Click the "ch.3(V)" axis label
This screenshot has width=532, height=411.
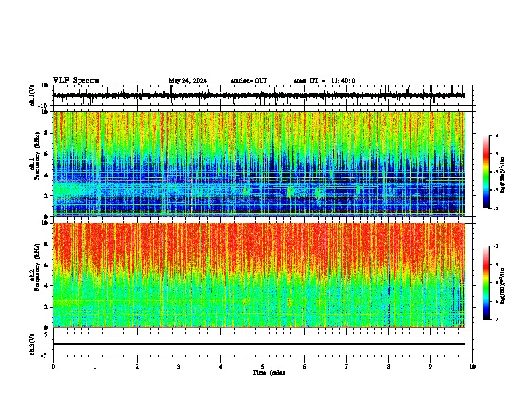pyautogui.click(x=32, y=345)
